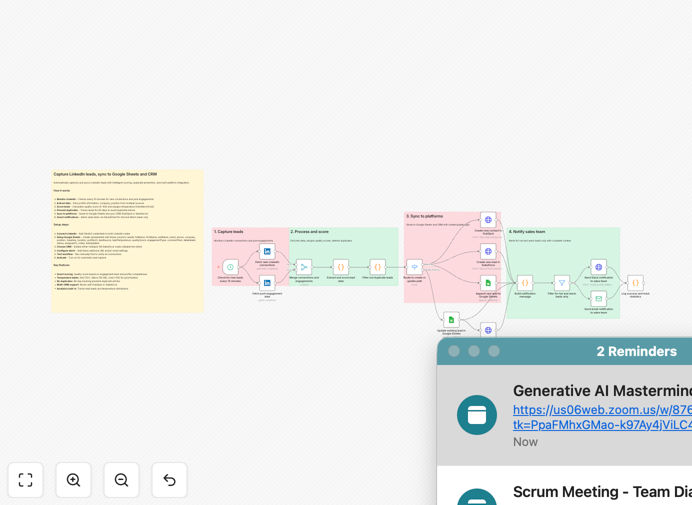
Task: Select the Create new contact in HubSpot node
Action: pos(488,220)
